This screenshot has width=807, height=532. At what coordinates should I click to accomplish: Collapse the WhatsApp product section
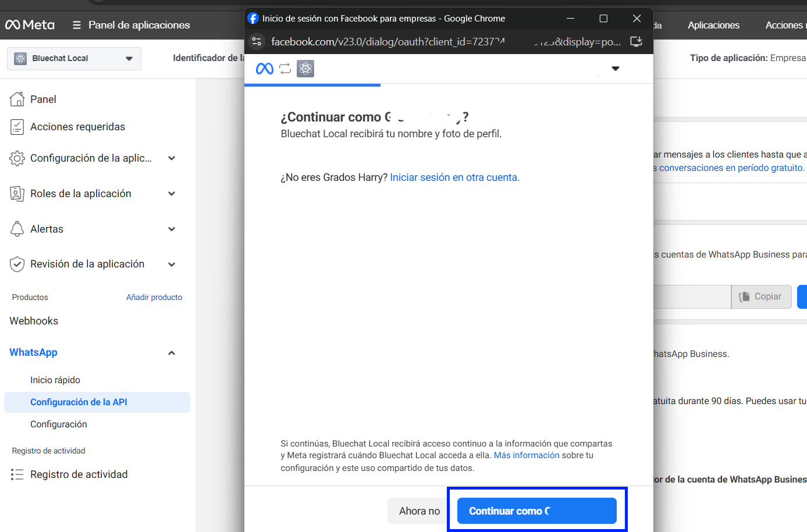tap(172, 353)
